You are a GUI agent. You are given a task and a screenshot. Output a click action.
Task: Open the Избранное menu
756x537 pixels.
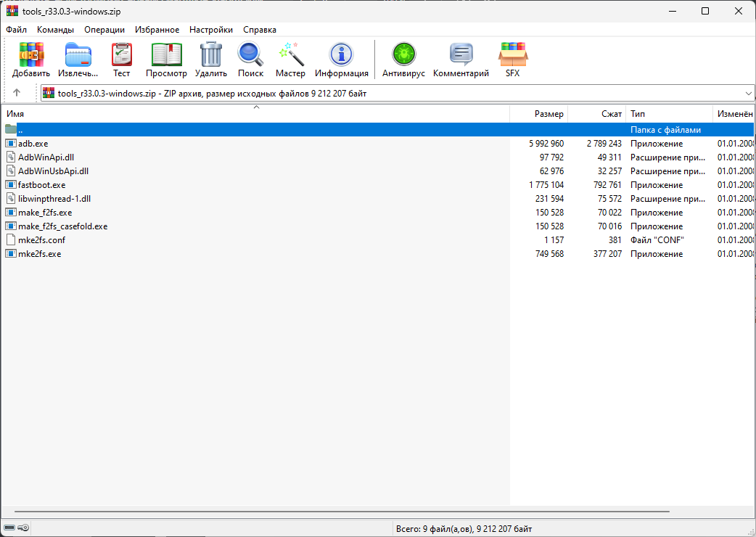pyautogui.click(x=157, y=30)
